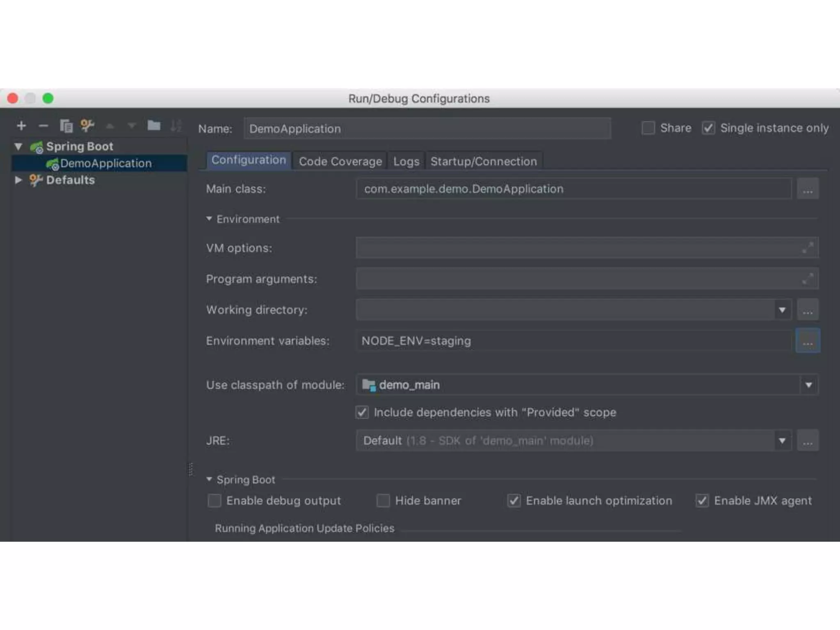This screenshot has height=630, width=840.
Task: Click the add new configuration plus icon
Action: tap(21, 126)
